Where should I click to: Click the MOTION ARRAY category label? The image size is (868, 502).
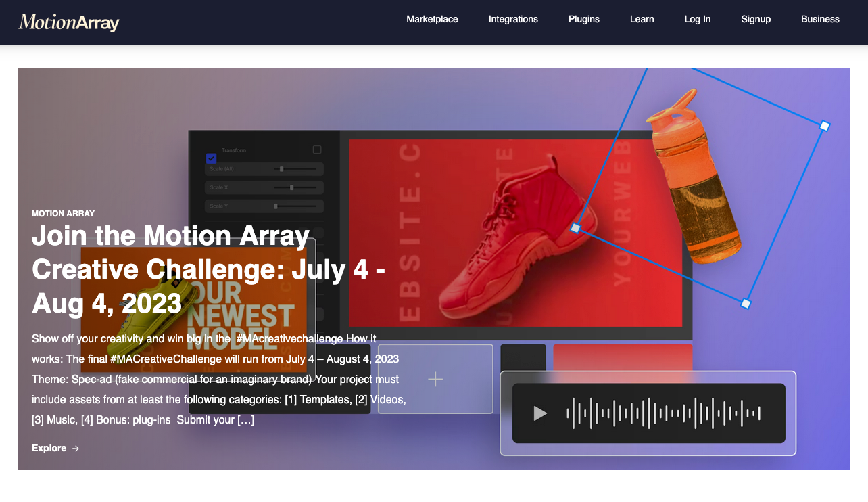63,214
